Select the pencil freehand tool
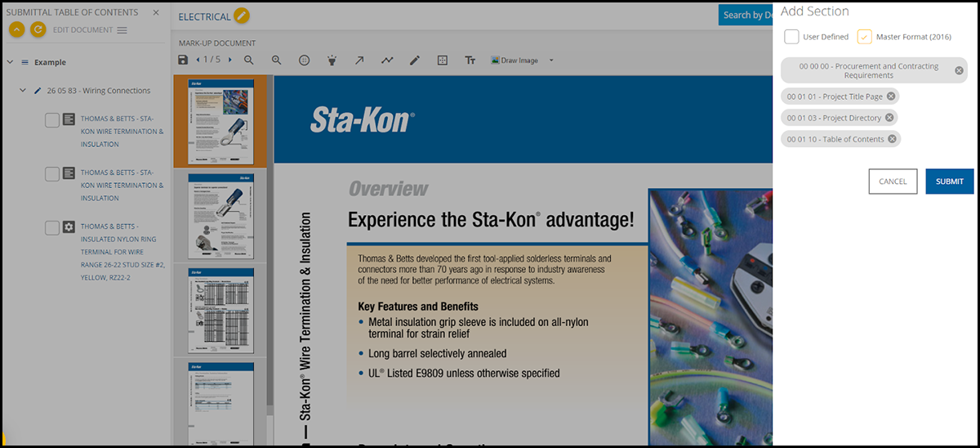980x448 pixels. [415, 60]
